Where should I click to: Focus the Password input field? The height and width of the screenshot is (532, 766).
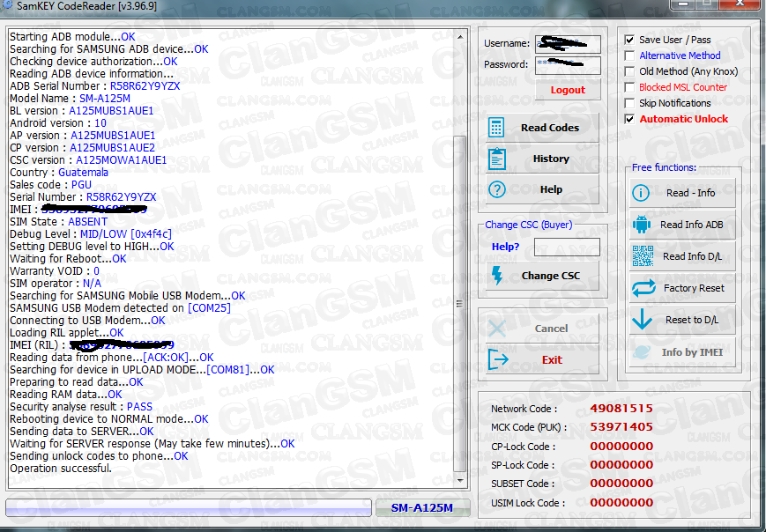[x=568, y=65]
